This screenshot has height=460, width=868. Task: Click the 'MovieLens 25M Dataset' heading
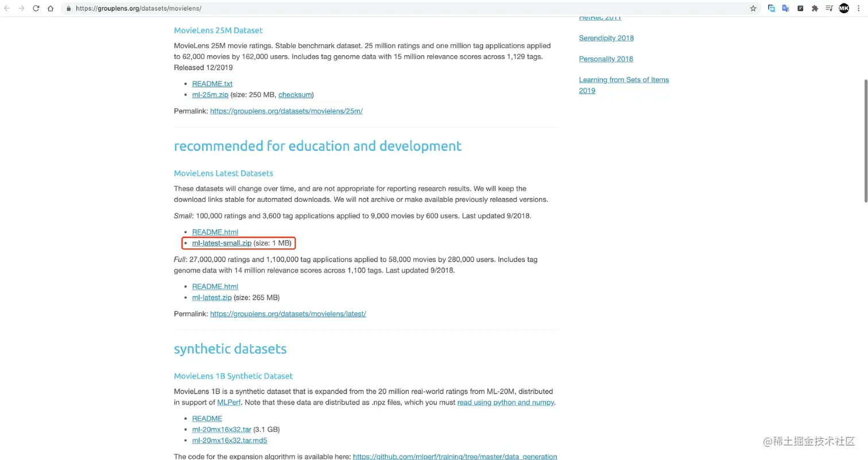[218, 30]
